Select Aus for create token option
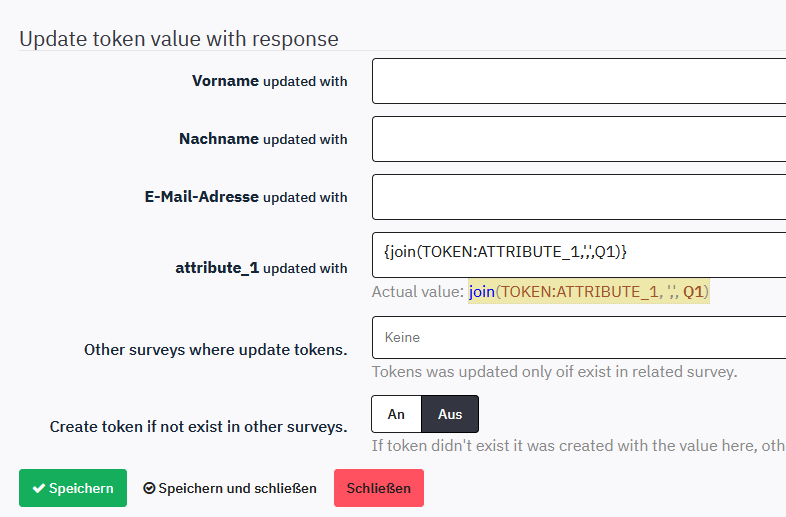This screenshot has width=786, height=517. coord(450,414)
